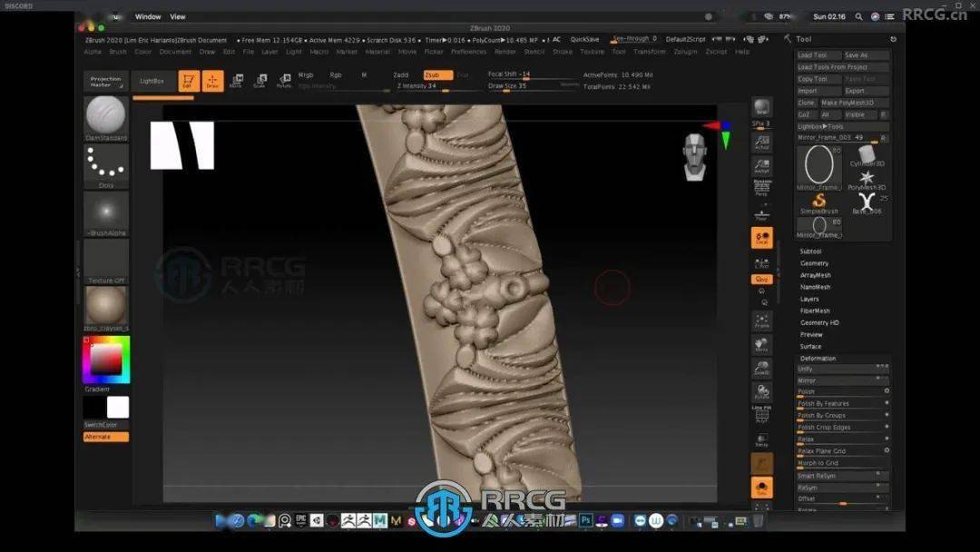Click the color picker square
This screenshot has width=980, height=552.
click(x=106, y=360)
